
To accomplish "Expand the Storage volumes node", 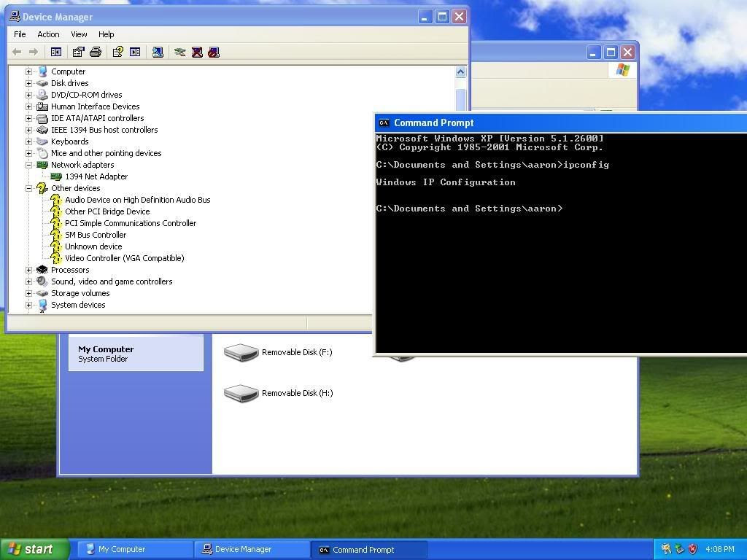I will click(x=28, y=293).
